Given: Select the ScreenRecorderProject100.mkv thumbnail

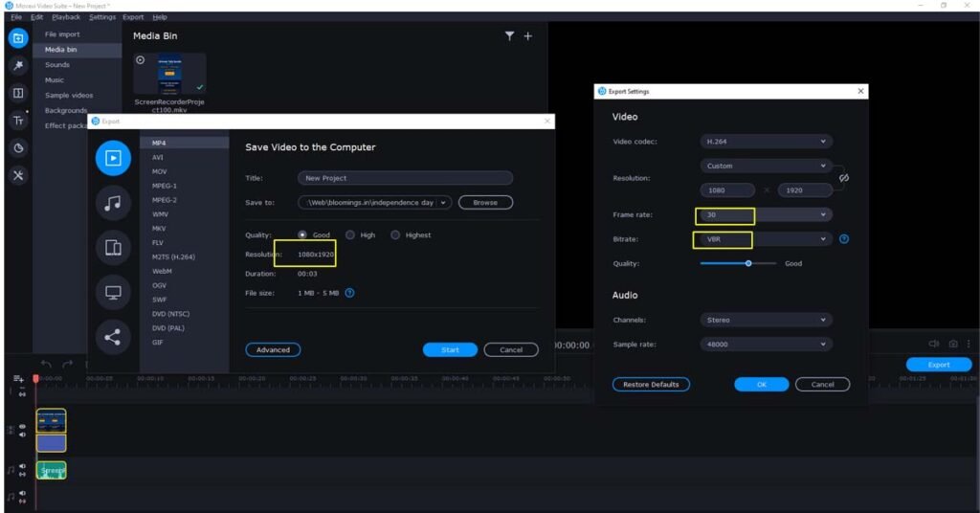Looking at the screenshot, I should coord(170,74).
